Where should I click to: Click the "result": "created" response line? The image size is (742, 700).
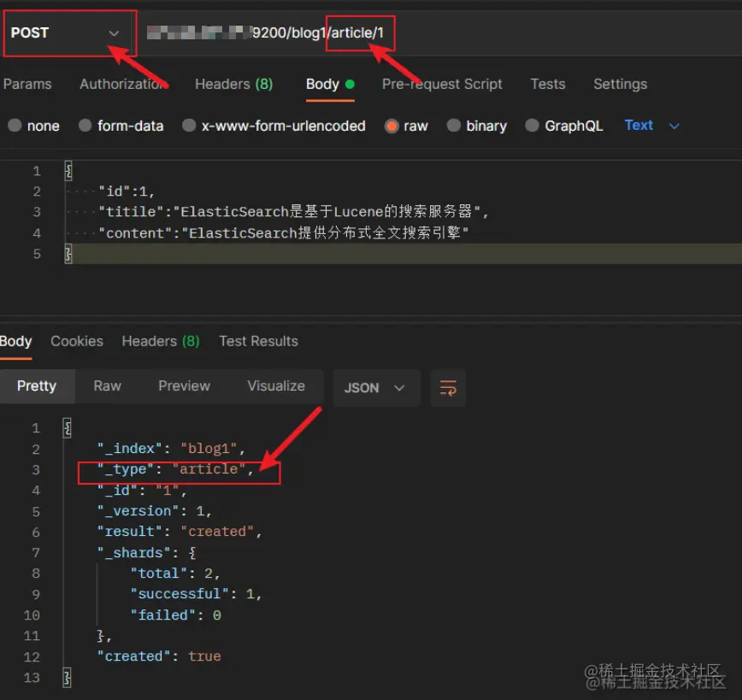coord(180,532)
